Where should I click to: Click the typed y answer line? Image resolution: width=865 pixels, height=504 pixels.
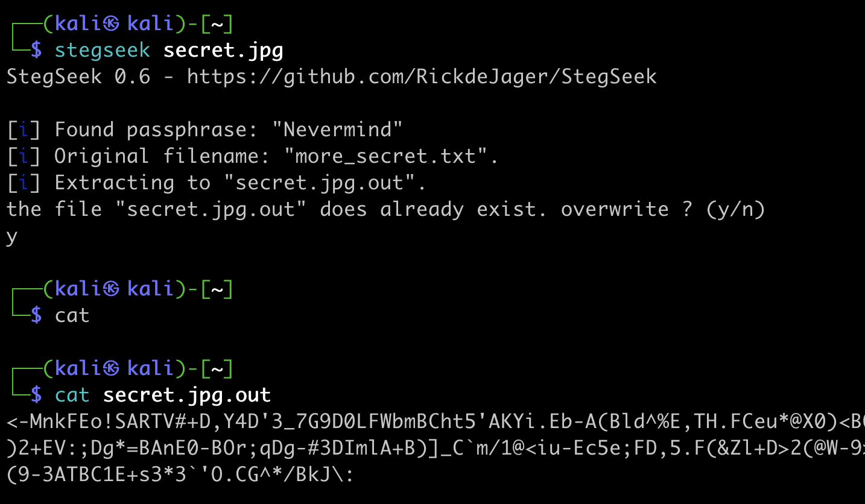12,237
